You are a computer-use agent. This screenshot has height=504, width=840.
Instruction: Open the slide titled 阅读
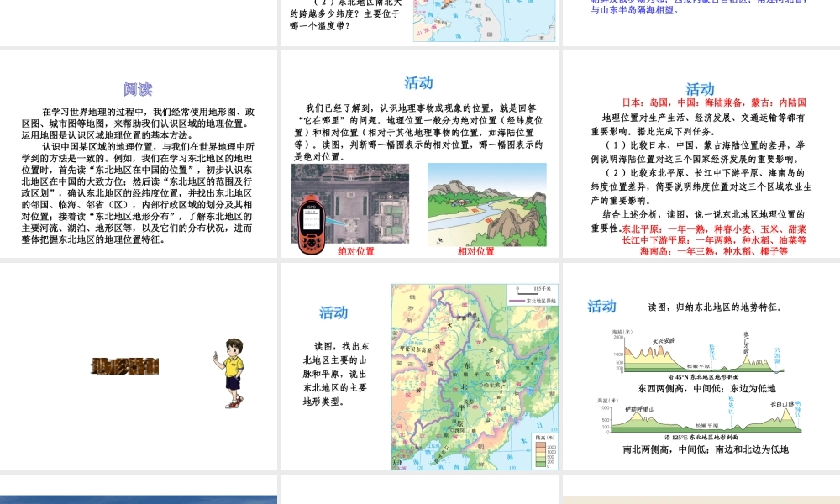[139, 155]
